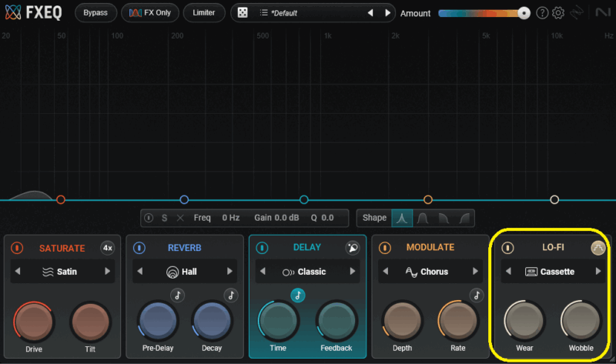Image resolution: width=616 pixels, height=364 pixels.
Task: Open the Chorus modulation type selector
Action: click(430, 272)
